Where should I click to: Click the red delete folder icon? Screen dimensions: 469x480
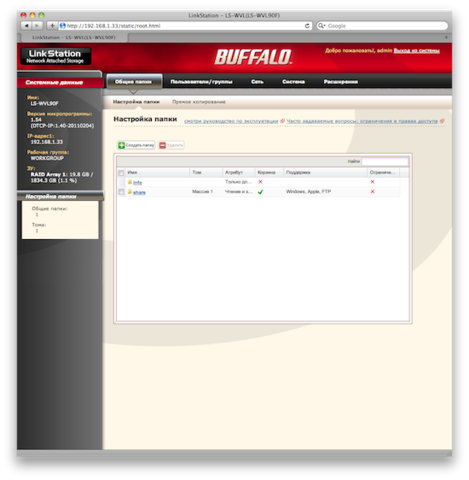162,145
